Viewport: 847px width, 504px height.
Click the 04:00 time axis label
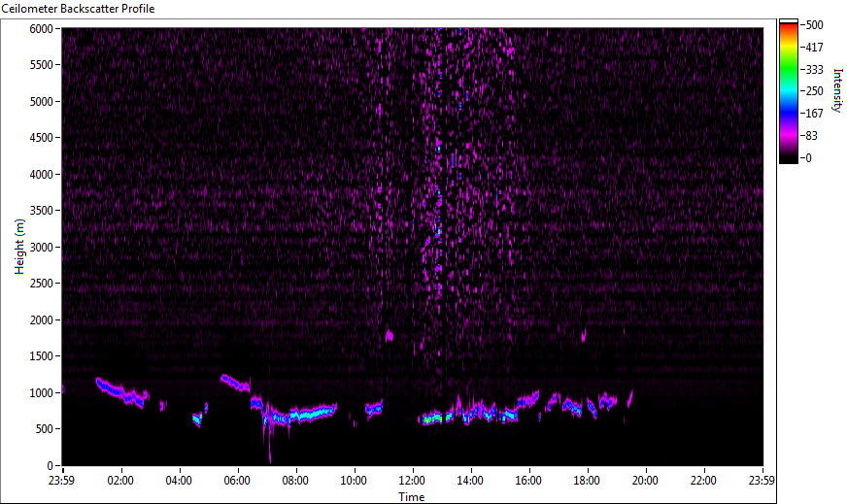click(x=179, y=481)
